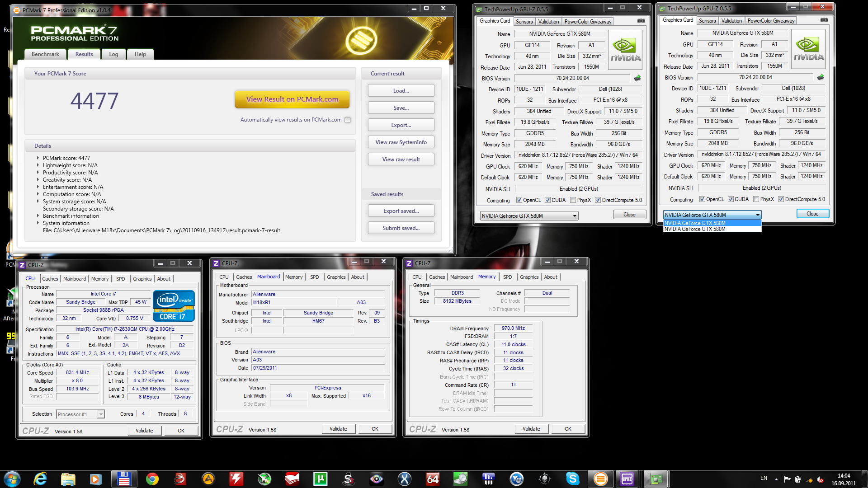Image resolution: width=868 pixels, height=488 pixels.
Task: Open Internet Explorer from the taskbar
Action: [40, 479]
